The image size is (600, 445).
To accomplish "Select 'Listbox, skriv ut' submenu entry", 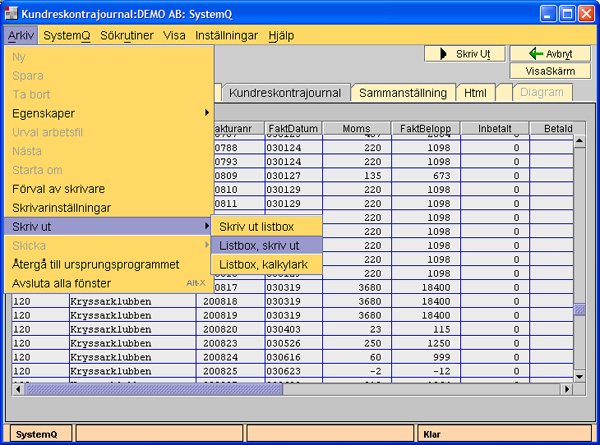I will pos(259,245).
